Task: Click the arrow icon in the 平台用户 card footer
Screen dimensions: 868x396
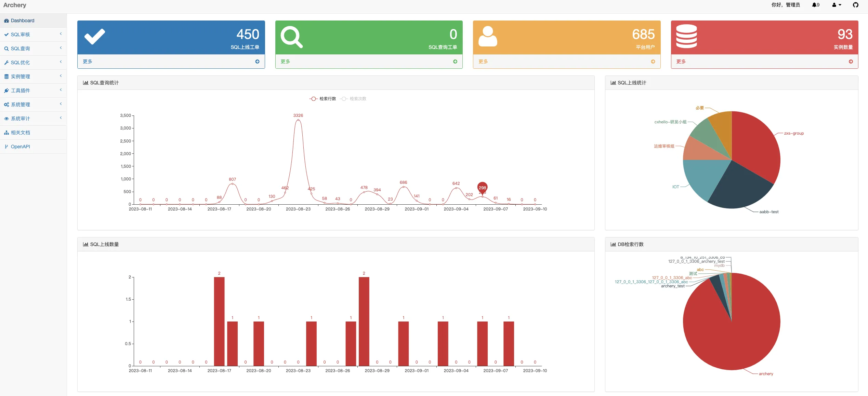Action: pyautogui.click(x=653, y=62)
